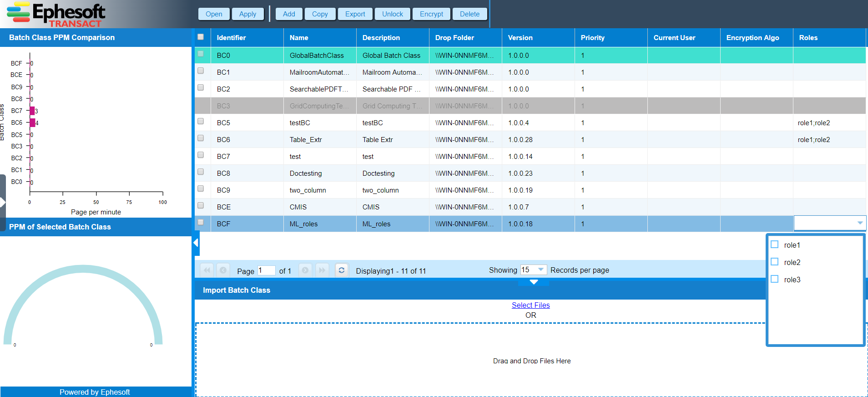Sort by Name column header
Screen dimensions: 868x397
pyautogui.click(x=320, y=37)
